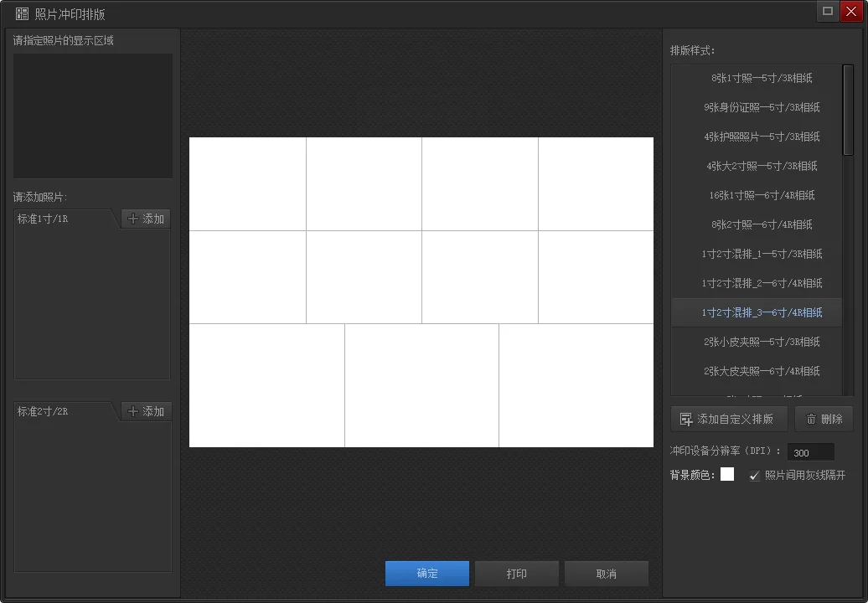Select 1寸2寸混排_2—6寸/4R相纸 in the list
The height and width of the screenshot is (603, 868).
tap(757, 283)
